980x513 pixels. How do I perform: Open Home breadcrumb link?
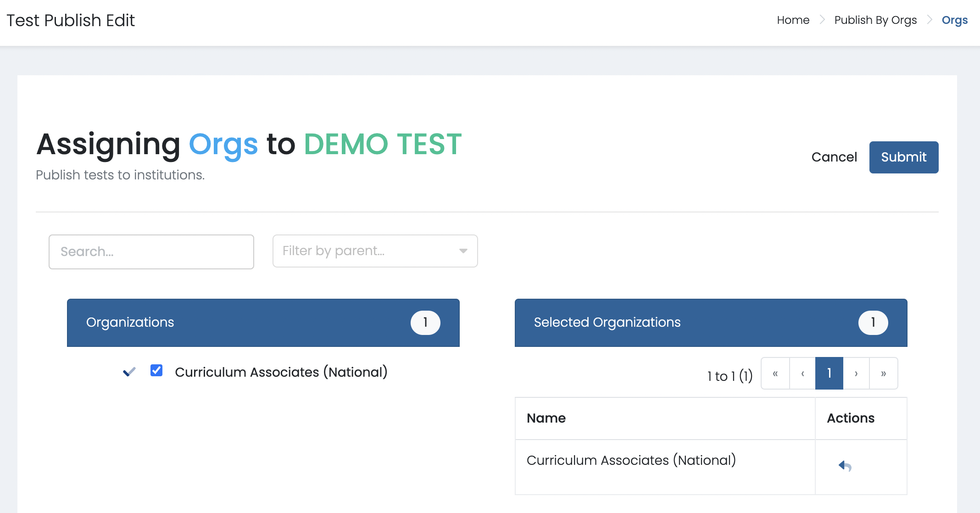793,20
